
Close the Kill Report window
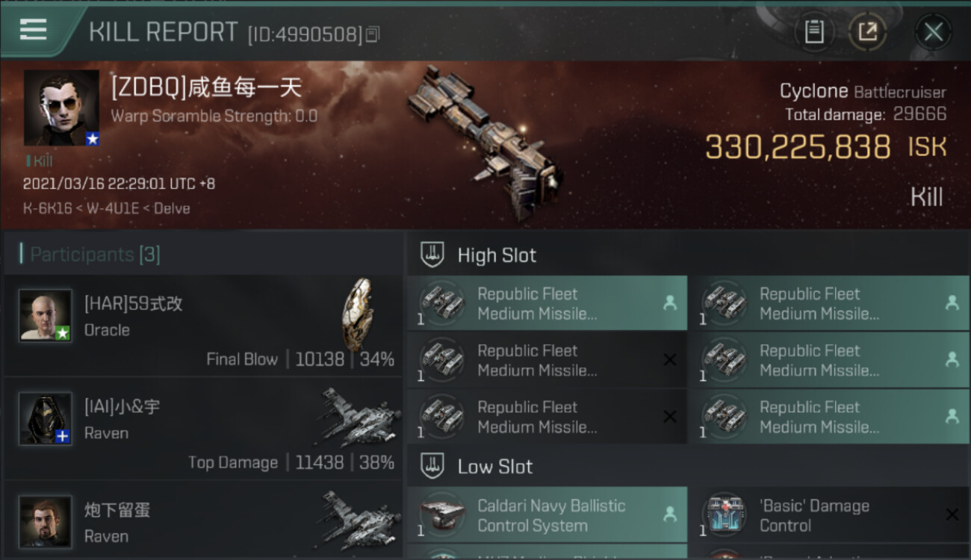point(933,32)
